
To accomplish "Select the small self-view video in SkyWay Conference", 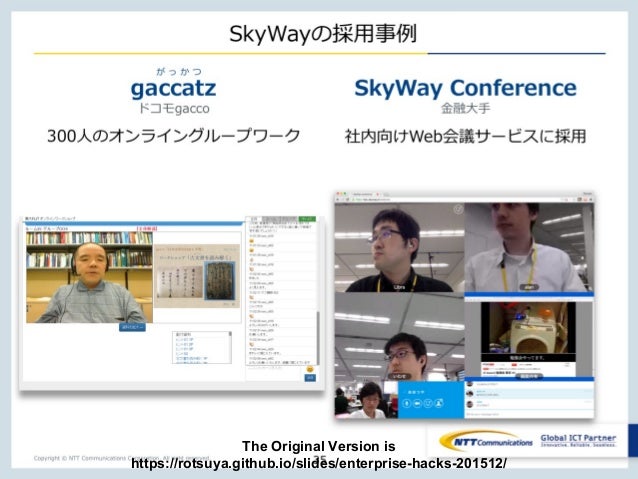I will tap(366, 400).
